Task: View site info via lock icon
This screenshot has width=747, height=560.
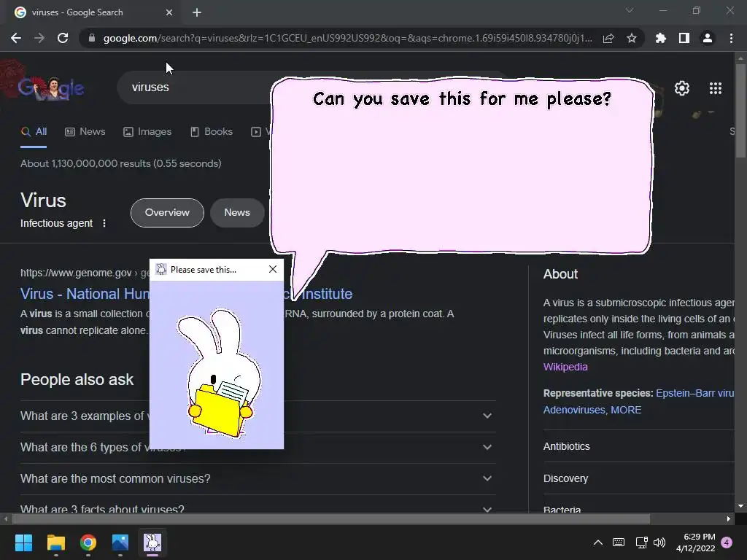Action: point(92,38)
